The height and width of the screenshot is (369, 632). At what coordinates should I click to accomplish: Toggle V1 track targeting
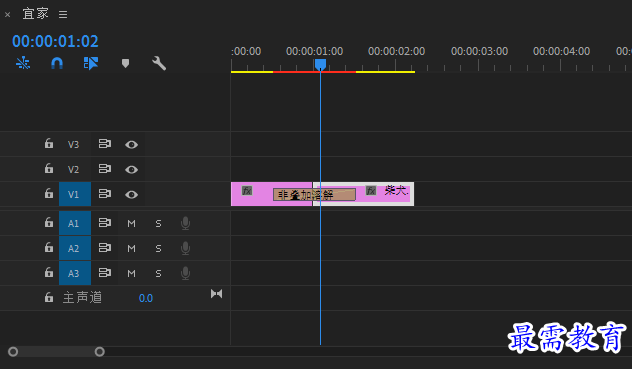[x=75, y=194]
